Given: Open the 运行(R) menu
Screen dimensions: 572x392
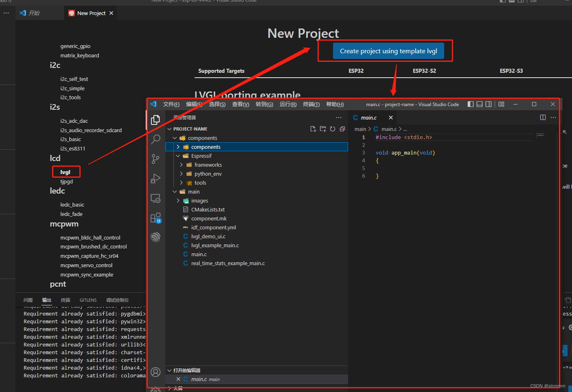Looking at the screenshot, I should 288,105.
